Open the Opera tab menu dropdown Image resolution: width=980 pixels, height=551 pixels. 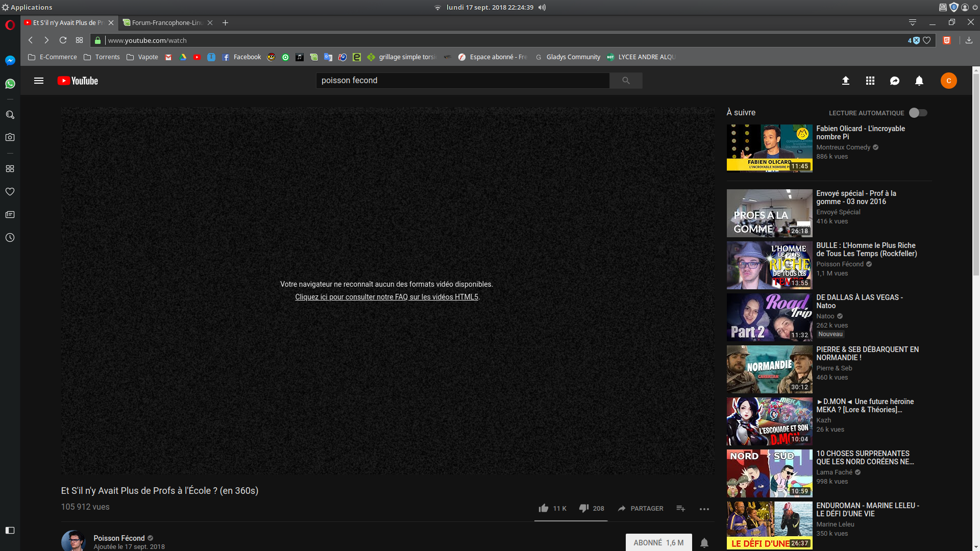(913, 22)
